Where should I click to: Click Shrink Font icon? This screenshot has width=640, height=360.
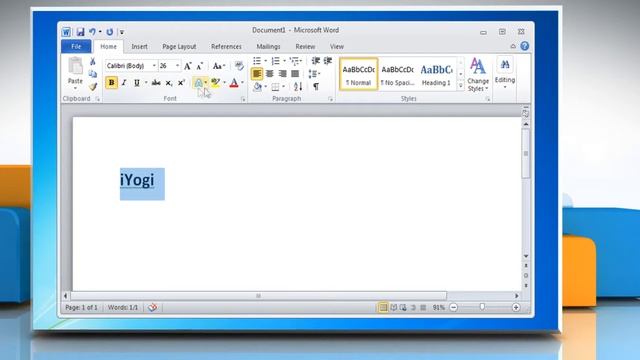[x=200, y=66]
